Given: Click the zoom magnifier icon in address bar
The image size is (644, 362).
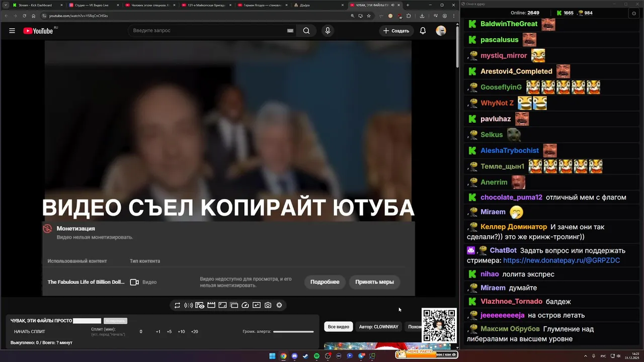Looking at the screenshot, I should tap(353, 16).
